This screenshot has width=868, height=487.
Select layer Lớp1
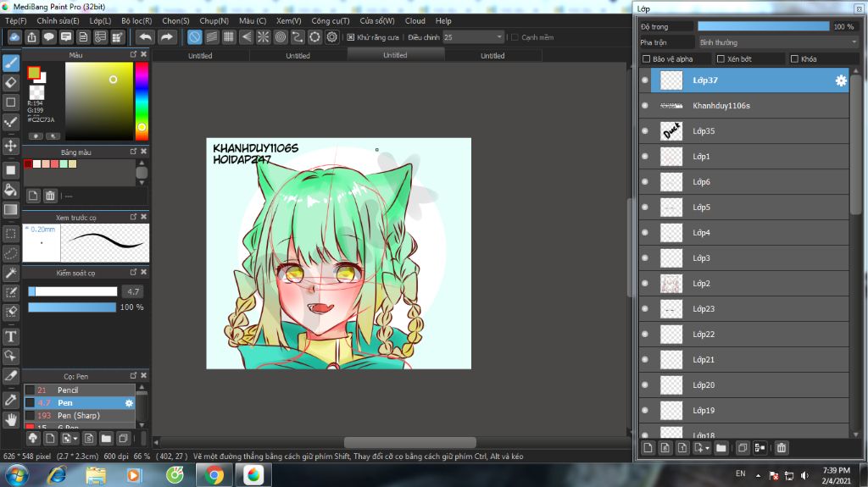pos(743,157)
